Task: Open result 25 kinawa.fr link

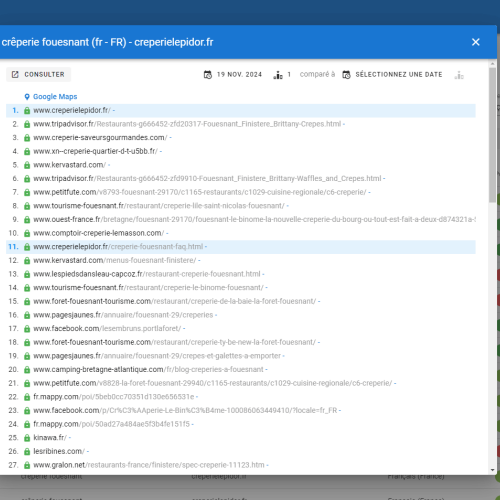Action: click(50, 438)
